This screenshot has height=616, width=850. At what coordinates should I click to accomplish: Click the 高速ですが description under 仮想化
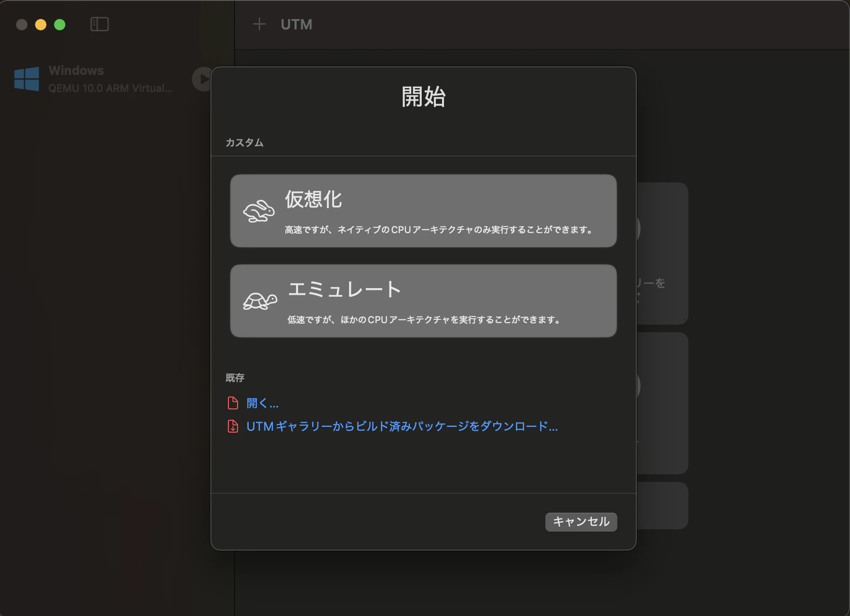pyautogui.click(x=438, y=230)
